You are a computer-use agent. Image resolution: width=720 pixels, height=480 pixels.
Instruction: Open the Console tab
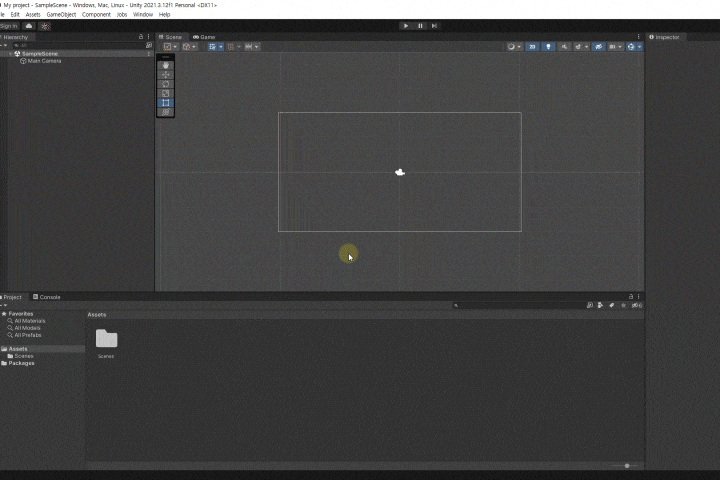click(x=46, y=297)
